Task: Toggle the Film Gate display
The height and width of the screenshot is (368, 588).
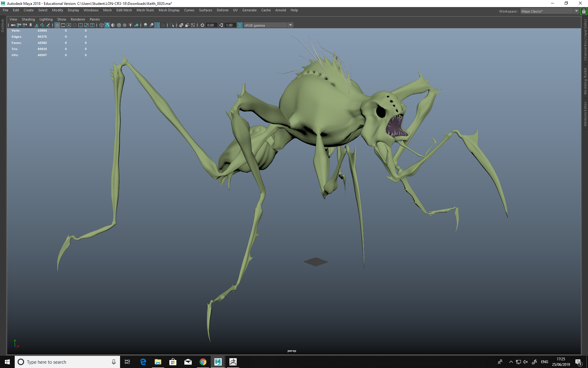Action: (x=63, y=25)
